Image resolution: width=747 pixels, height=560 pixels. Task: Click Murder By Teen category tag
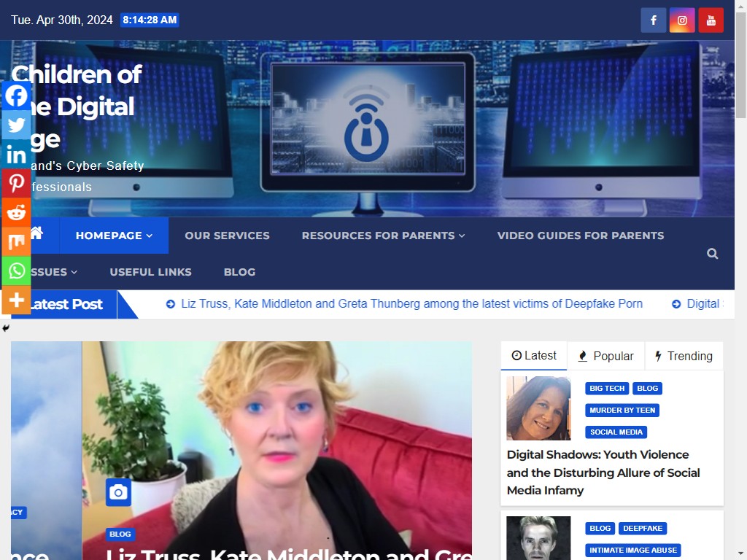coord(622,410)
